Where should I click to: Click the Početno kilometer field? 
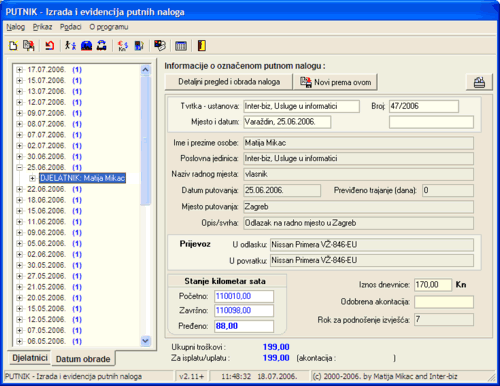244,296
